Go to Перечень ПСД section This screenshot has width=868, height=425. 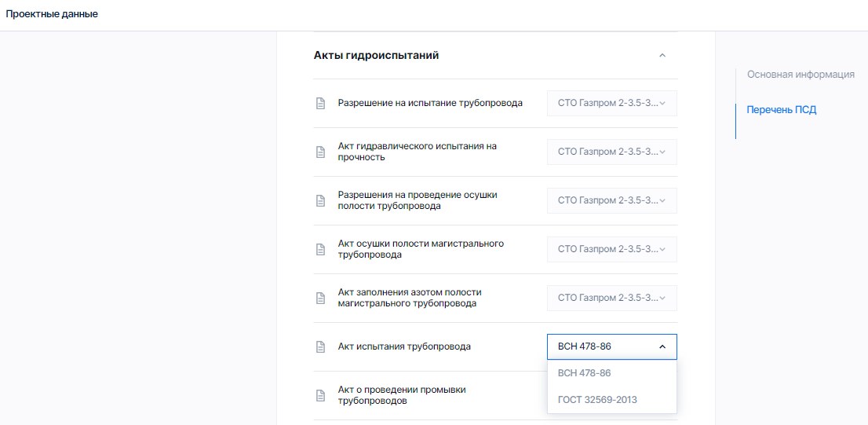(781, 110)
